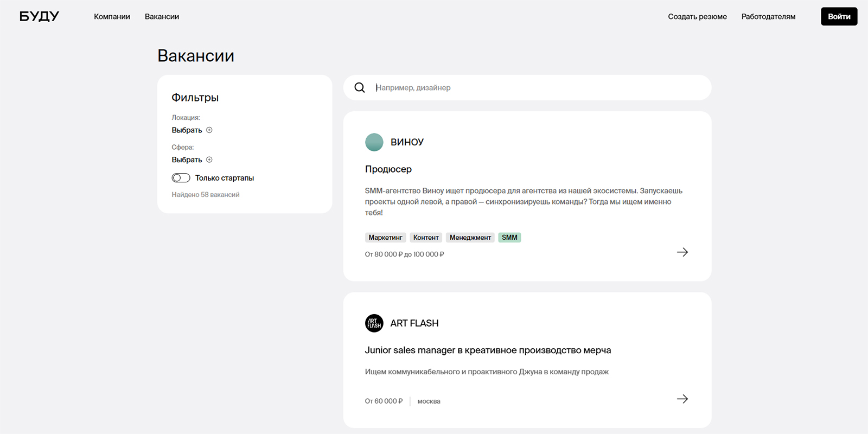Select the Менеджмент tag
The height and width of the screenshot is (434, 868).
[470, 238]
